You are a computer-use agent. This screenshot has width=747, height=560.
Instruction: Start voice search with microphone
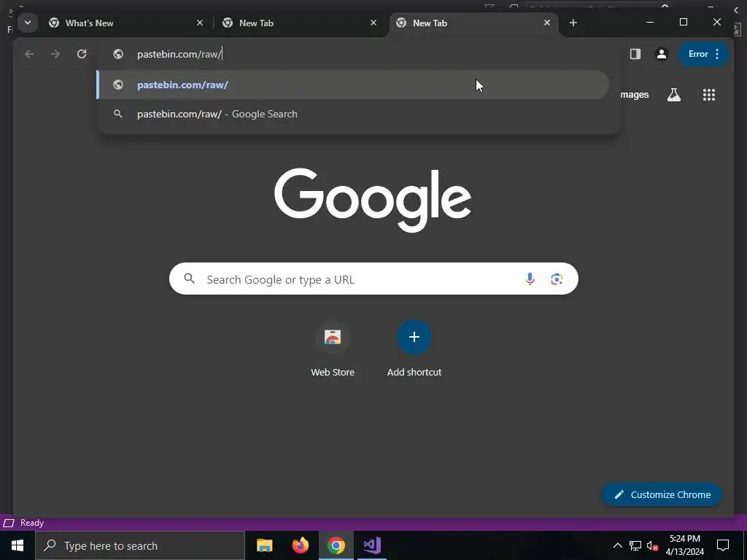[530, 279]
